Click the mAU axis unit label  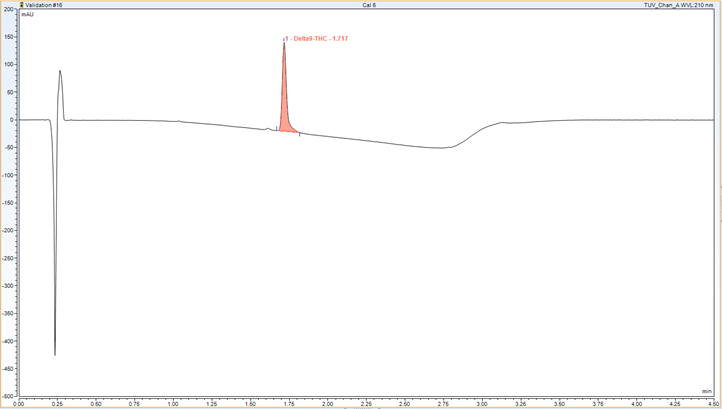28,16
